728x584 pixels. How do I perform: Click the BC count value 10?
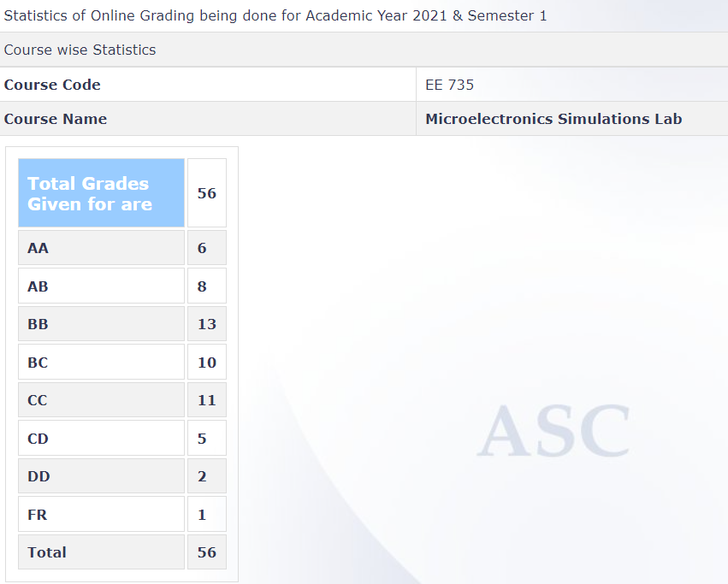point(206,363)
